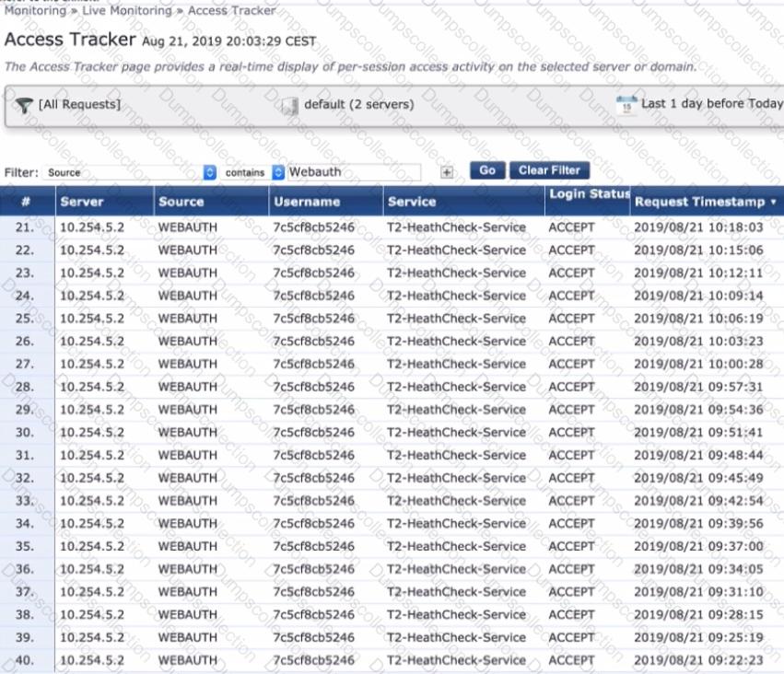Image resolution: width=784 pixels, height=674 pixels.
Task: Click Last 1 day before Today range
Action: [x=711, y=103]
